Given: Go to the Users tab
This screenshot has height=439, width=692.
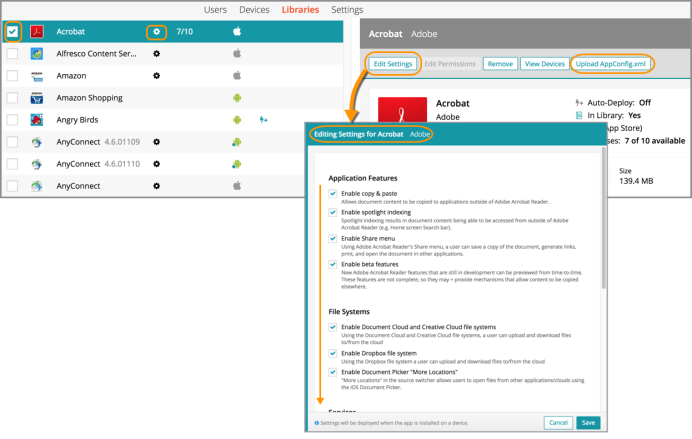Looking at the screenshot, I should (x=215, y=10).
